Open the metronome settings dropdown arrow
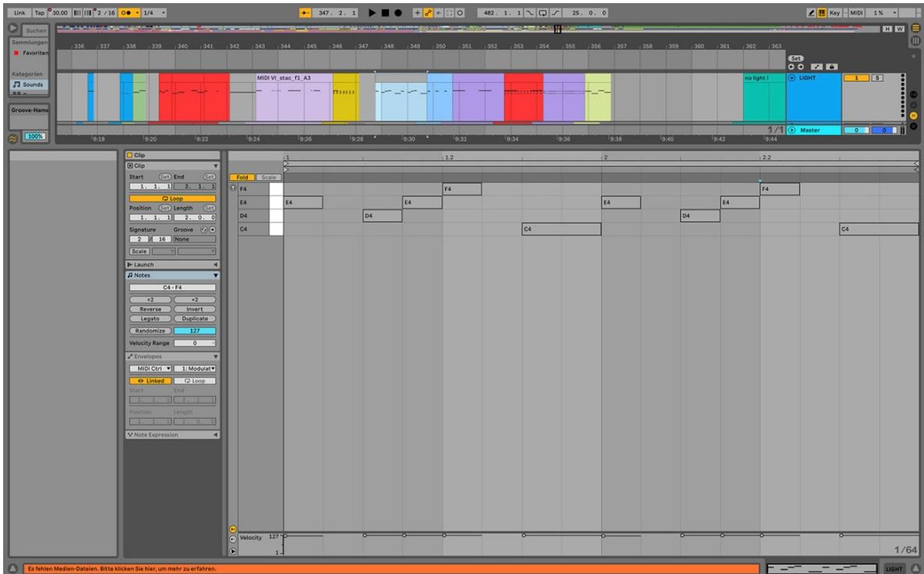 click(137, 12)
